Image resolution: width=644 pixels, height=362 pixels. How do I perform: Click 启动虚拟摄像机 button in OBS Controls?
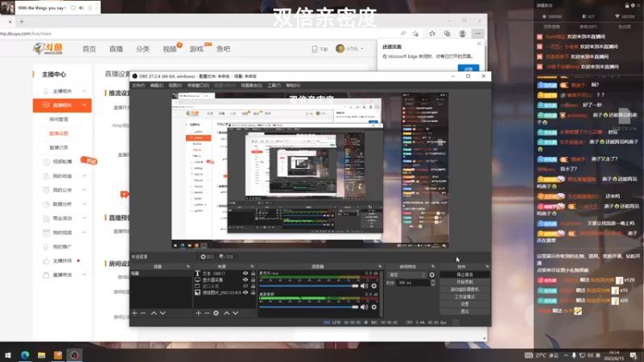464,290
